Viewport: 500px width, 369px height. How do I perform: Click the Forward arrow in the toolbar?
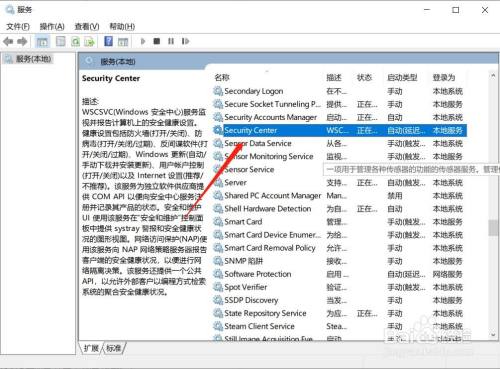click(22, 42)
